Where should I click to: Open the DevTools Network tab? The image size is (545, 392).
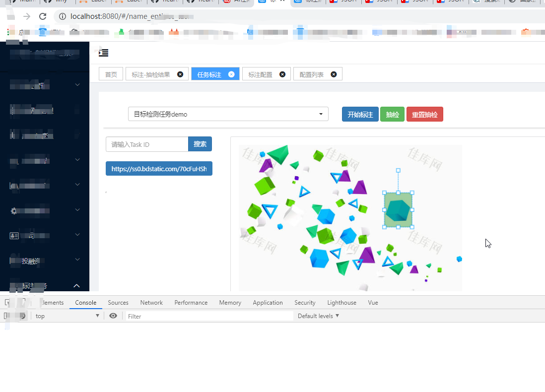point(151,302)
